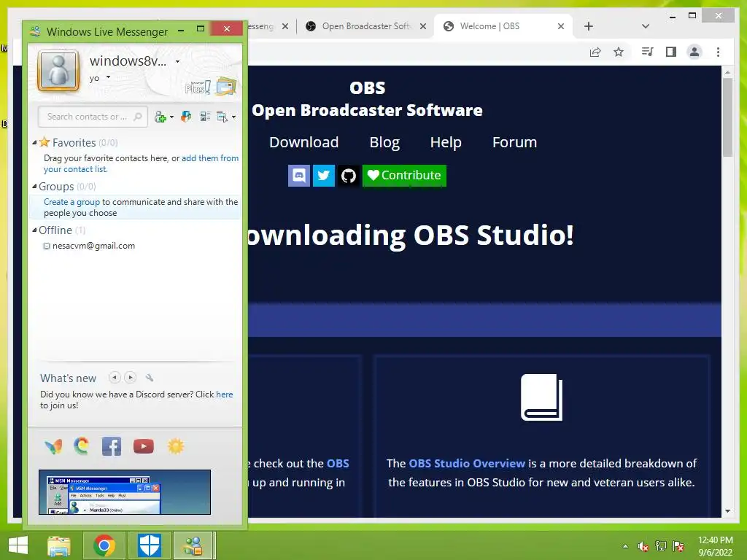Open the Messenger Plus! logo icon
The height and width of the screenshot is (560, 747).
coord(198,87)
